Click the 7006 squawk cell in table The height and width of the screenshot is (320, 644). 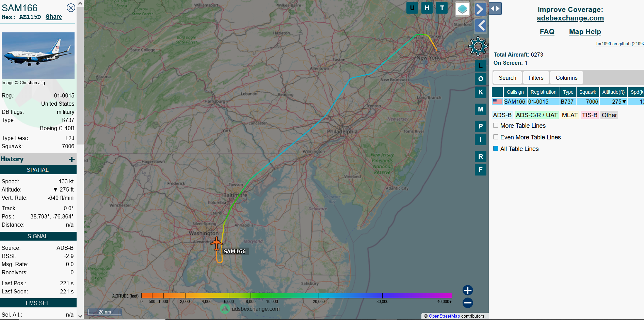(x=588, y=102)
